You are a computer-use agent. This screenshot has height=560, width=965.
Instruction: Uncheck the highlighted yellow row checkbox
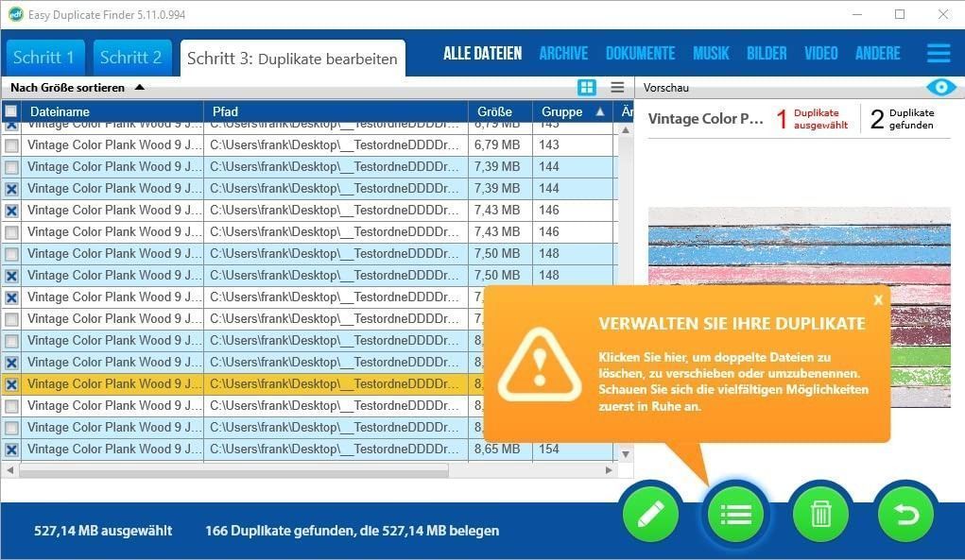click(x=11, y=384)
